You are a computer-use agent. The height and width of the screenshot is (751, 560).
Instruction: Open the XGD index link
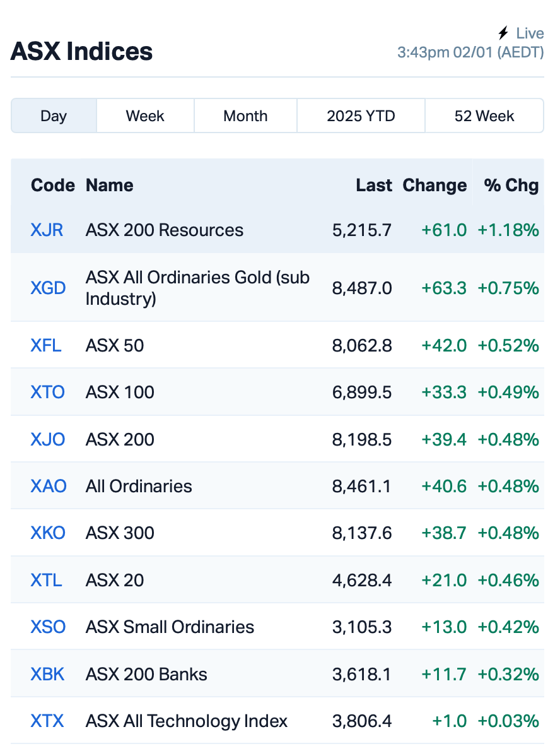pyautogui.click(x=49, y=288)
